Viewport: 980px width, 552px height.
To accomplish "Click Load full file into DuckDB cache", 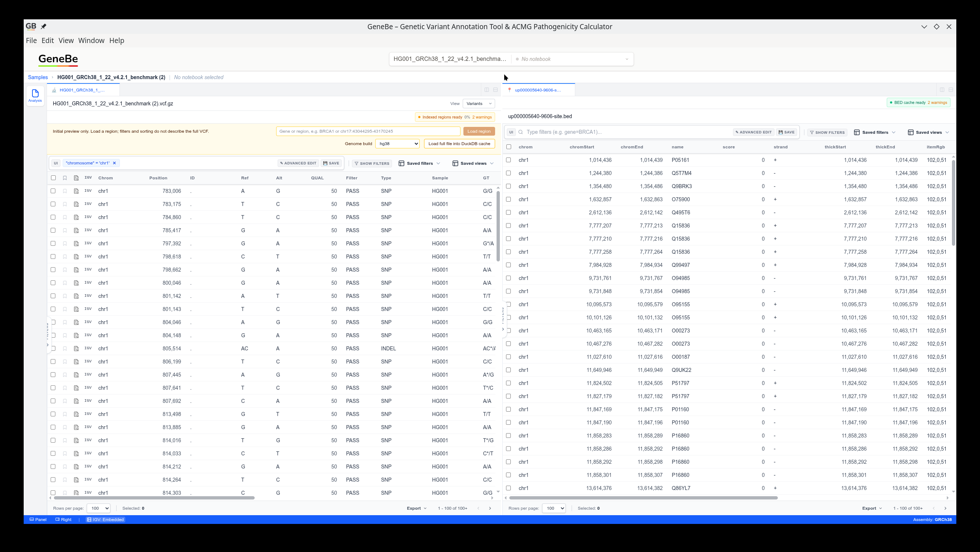I will (459, 144).
